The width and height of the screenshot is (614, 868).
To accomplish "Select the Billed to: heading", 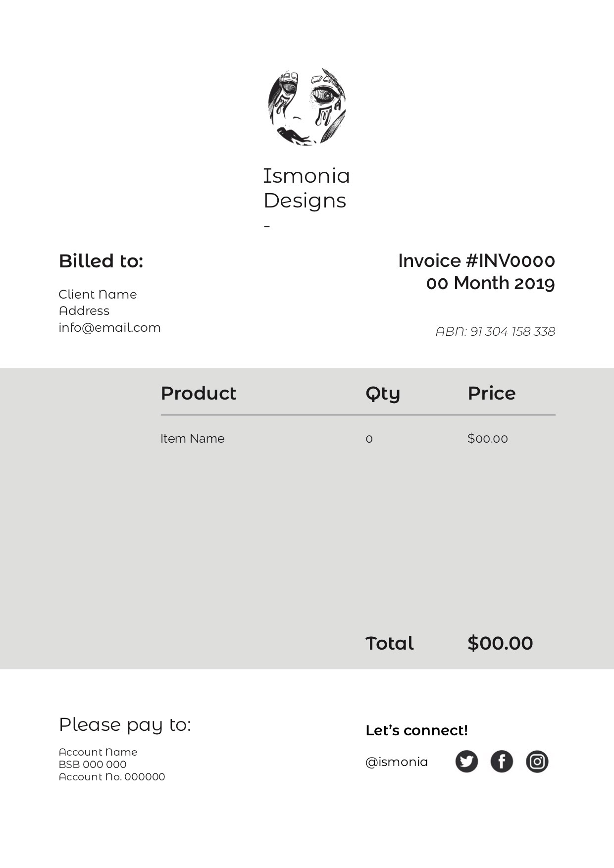I will pos(101,261).
